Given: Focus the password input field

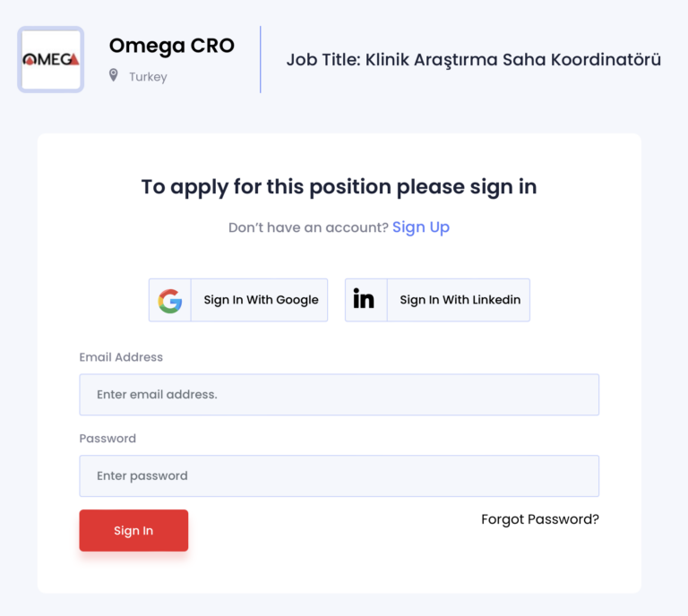Looking at the screenshot, I should pyautogui.click(x=339, y=476).
